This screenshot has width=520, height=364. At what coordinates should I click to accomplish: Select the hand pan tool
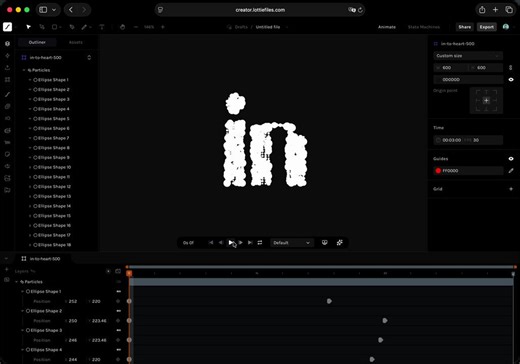pos(122,27)
